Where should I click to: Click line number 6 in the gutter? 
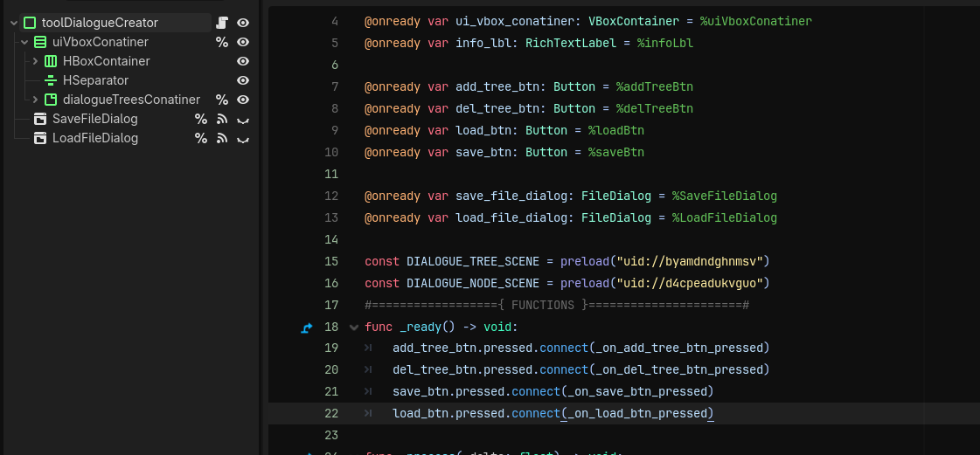[334, 65]
